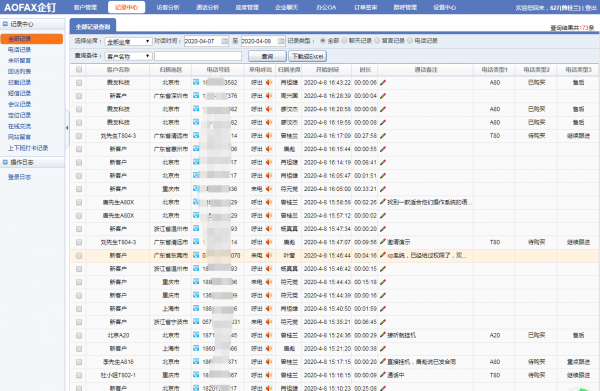
Task: Select the 电话记录 record type radio button
Action: (410, 40)
